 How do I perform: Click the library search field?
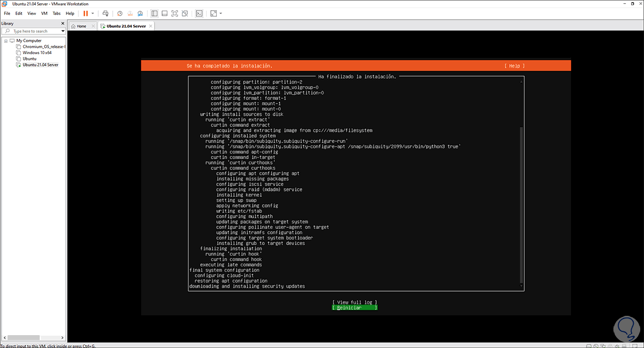[32, 31]
